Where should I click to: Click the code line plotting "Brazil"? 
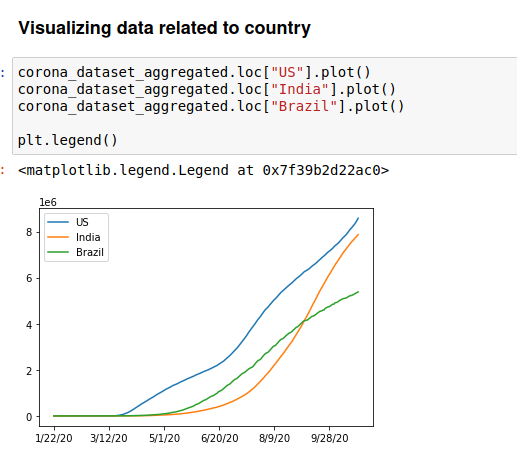(x=211, y=106)
